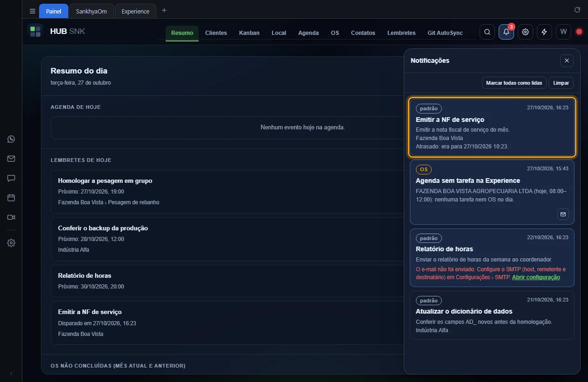The height and width of the screenshot is (382, 588).
Task: Open the Relatório de horas notification
Action: (492, 258)
